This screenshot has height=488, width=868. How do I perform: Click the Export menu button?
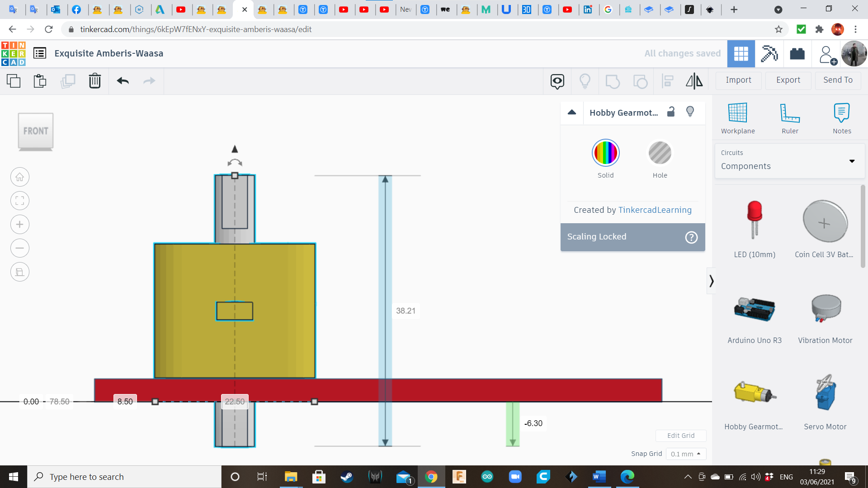click(x=788, y=80)
